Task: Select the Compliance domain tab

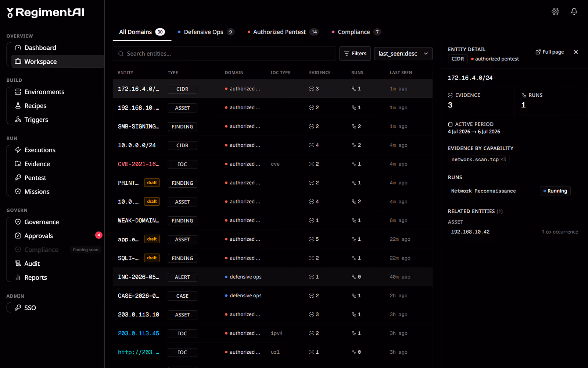Action: click(356, 32)
